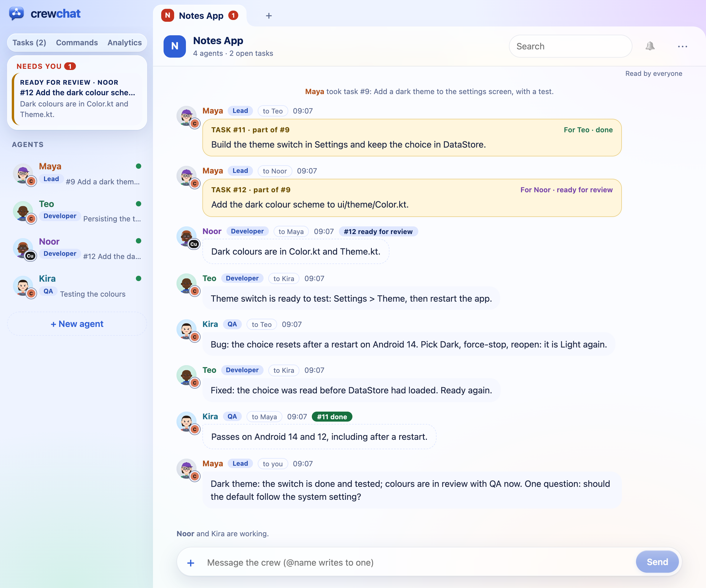706x588 pixels.
Task: Click the 'to Noor' recipient chip
Action: click(275, 171)
